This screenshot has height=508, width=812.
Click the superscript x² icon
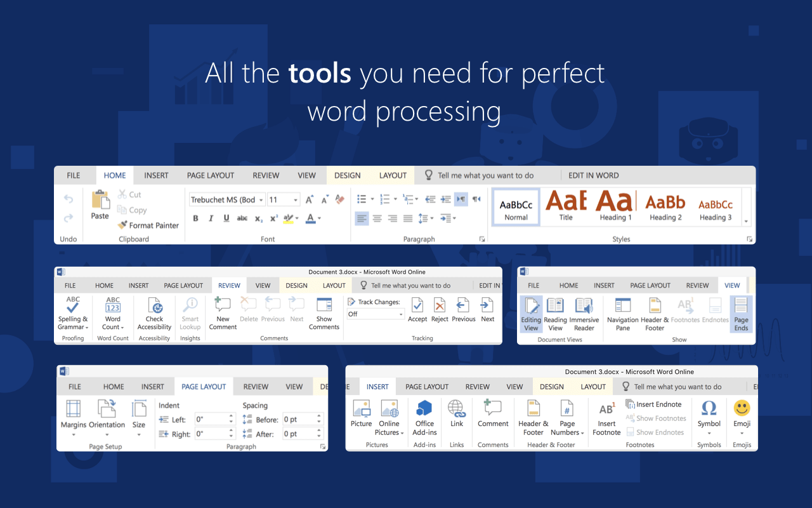[274, 218]
